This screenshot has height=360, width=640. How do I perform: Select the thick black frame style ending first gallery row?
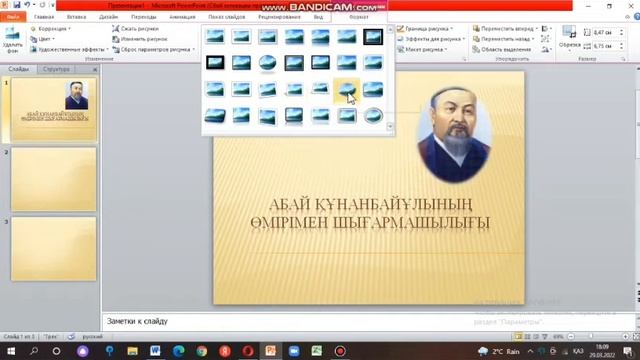click(373, 37)
